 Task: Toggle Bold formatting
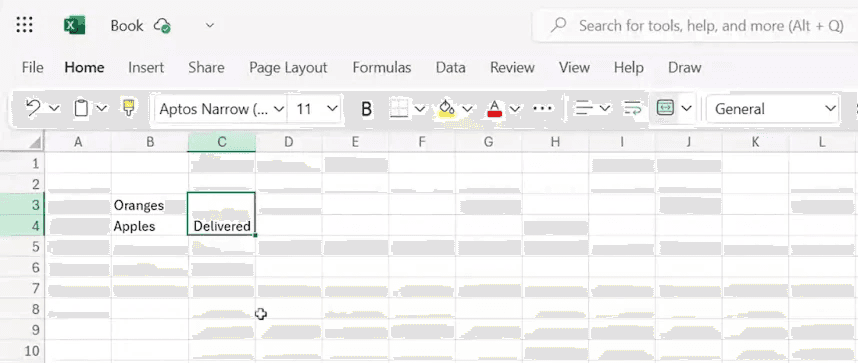click(x=367, y=109)
